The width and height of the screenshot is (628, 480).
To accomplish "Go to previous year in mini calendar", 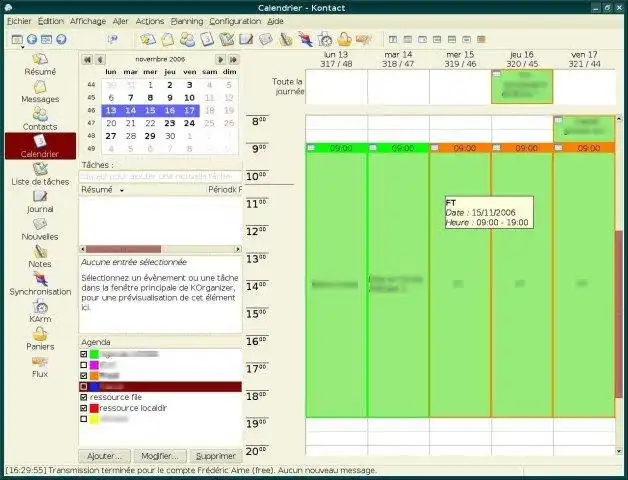I will (x=87, y=60).
